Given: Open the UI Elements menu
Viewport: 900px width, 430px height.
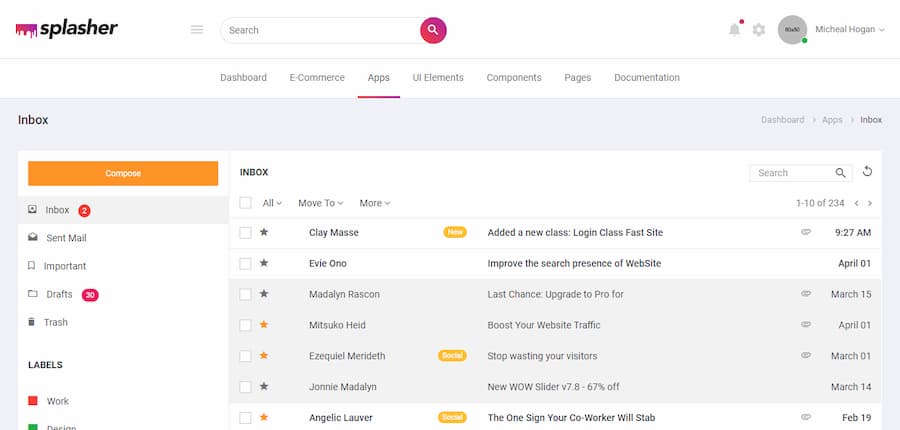Looking at the screenshot, I should 438,78.
